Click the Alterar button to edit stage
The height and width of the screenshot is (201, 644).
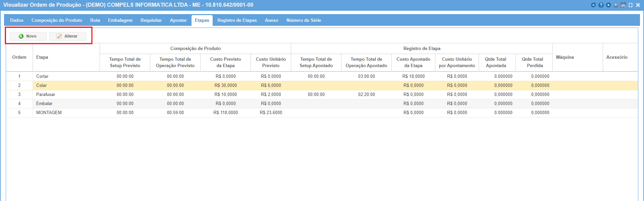tap(68, 36)
